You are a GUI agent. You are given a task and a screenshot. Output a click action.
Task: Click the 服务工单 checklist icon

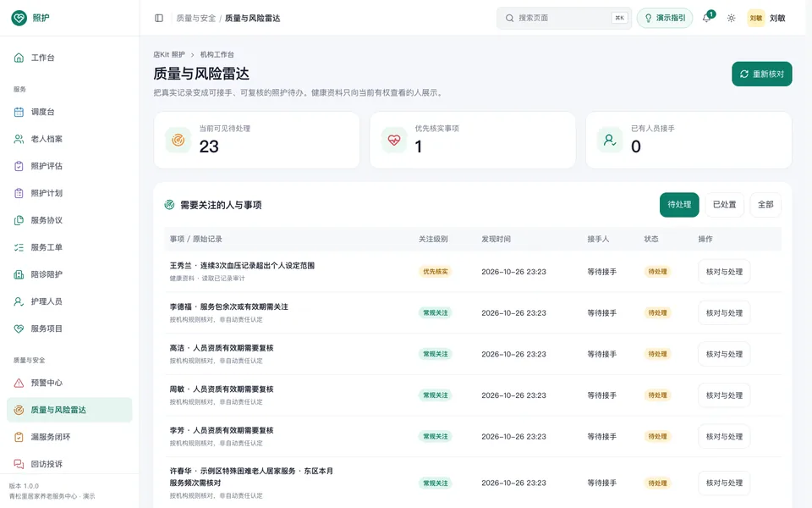click(x=19, y=247)
